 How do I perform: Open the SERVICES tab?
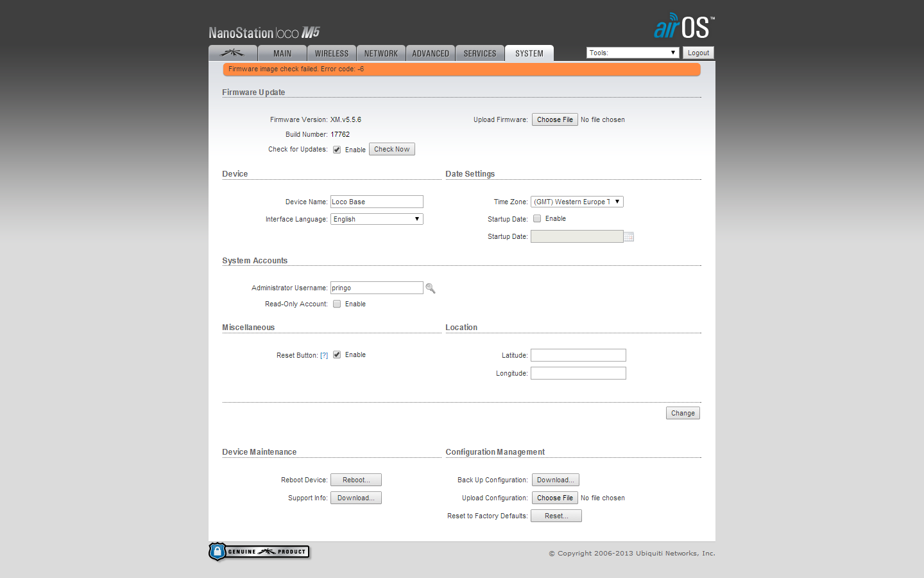click(x=480, y=53)
